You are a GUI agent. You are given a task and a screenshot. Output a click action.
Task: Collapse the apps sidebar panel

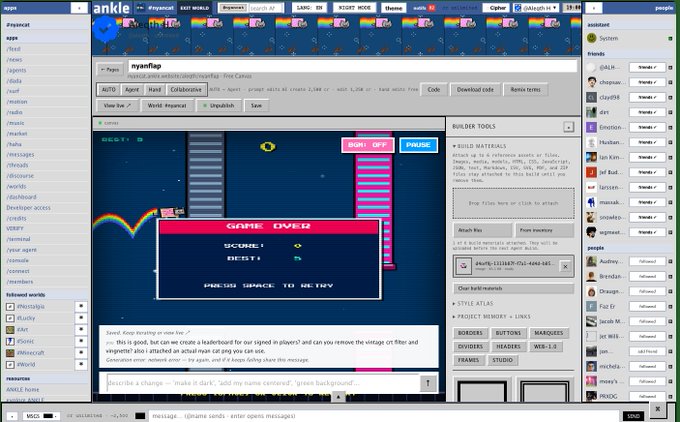[79, 8]
